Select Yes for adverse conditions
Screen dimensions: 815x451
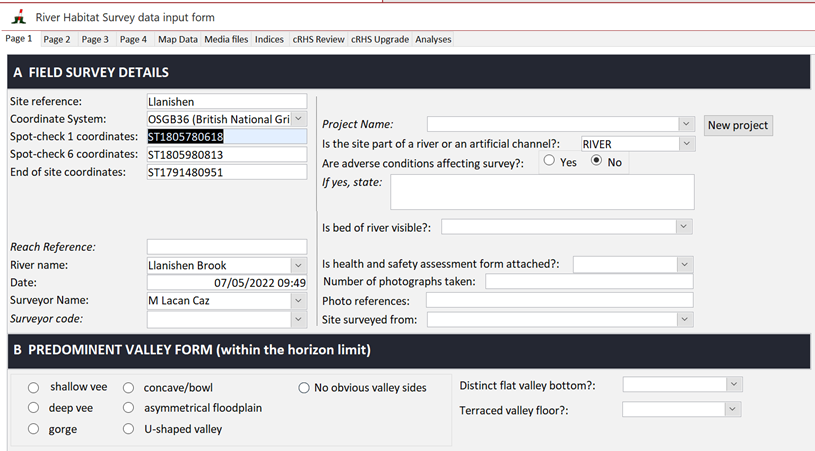(x=549, y=161)
